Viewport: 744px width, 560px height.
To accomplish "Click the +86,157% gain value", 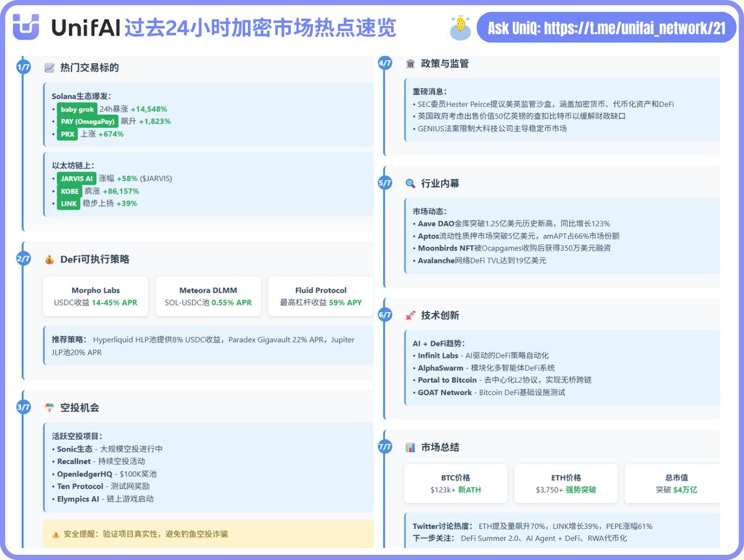I will (x=121, y=192).
